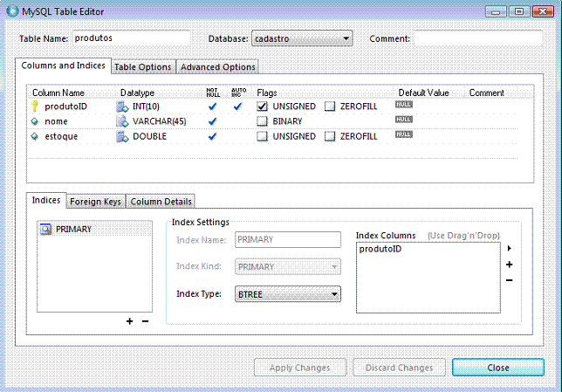The height and width of the screenshot is (392, 562).
Task: Click the Flags column header
Action: (x=267, y=93)
